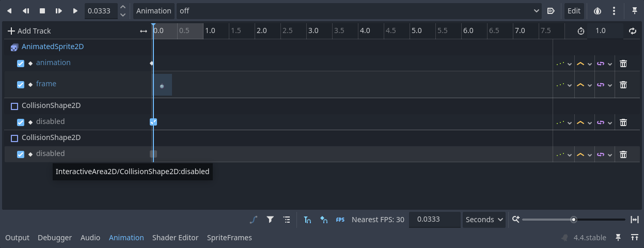This screenshot has height=248, width=644.
Task: Click the autoplay on load icon
Action: tap(551, 11)
